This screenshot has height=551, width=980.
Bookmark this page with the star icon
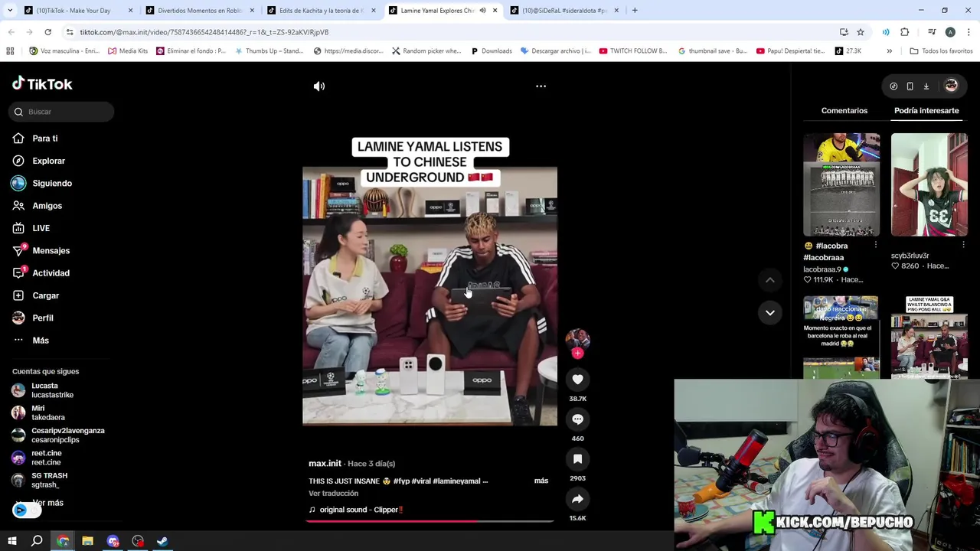tap(861, 32)
